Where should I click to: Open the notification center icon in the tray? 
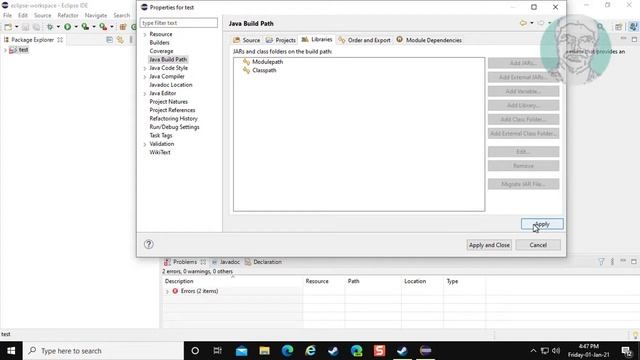pos(627,351)
